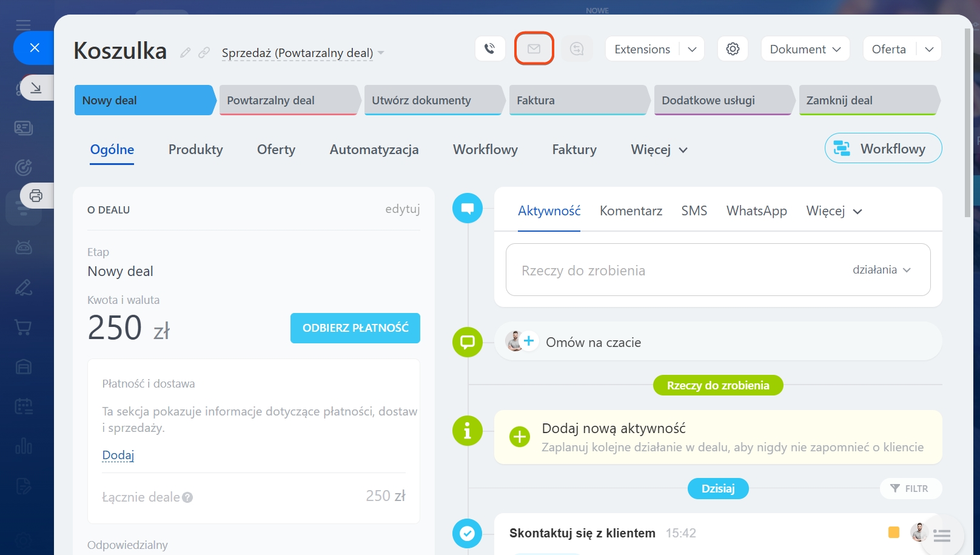Select the Komentarz tab
The width and height of the screenshot is (980, 555).
(631, 211)
